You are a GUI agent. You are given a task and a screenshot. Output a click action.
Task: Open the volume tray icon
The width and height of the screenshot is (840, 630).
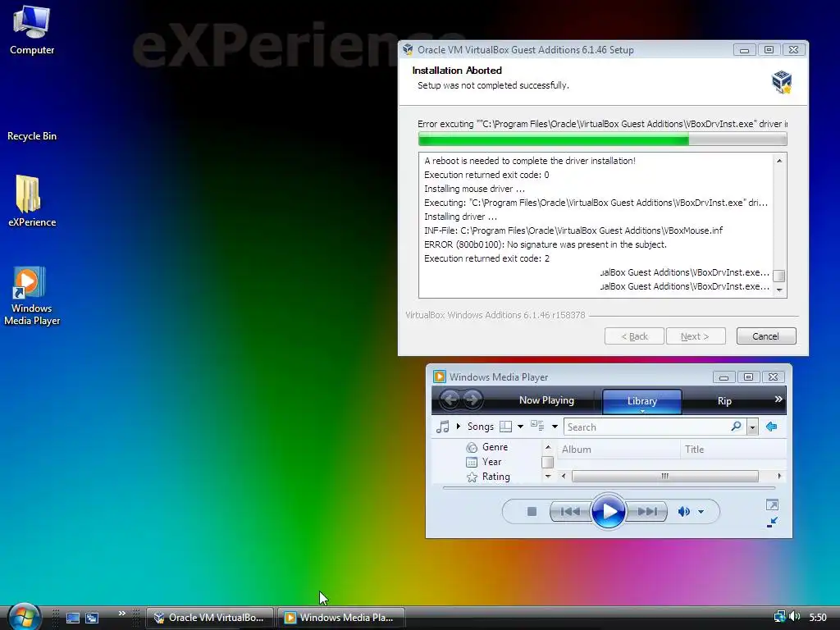pos(795,617)
